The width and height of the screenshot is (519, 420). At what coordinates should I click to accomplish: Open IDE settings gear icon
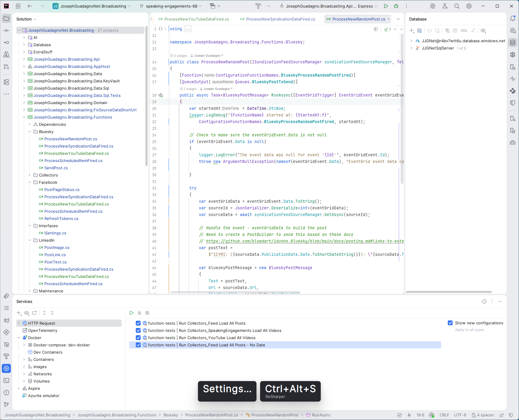pos(469,6)
